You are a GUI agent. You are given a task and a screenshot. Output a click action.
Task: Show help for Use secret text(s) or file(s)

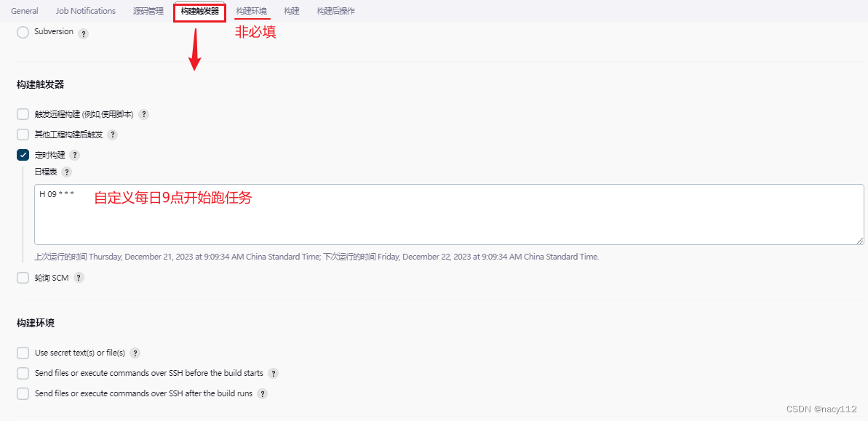pyautogui.click(x=135, y=353)
